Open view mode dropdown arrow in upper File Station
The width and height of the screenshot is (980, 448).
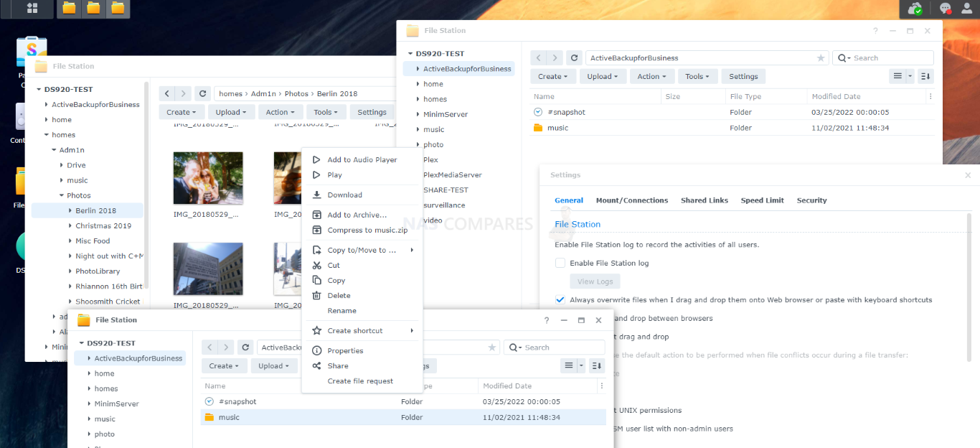pos(910,76)
